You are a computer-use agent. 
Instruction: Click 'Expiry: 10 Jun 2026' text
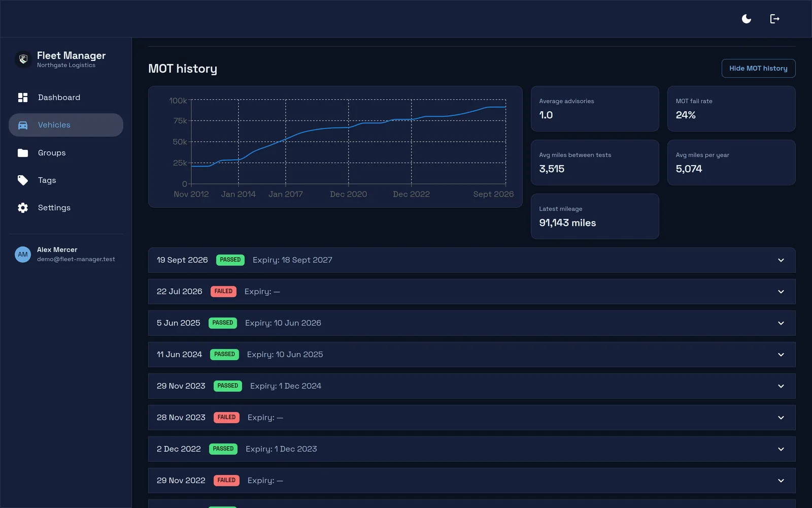pyautogui.click(x=283, y=323)
